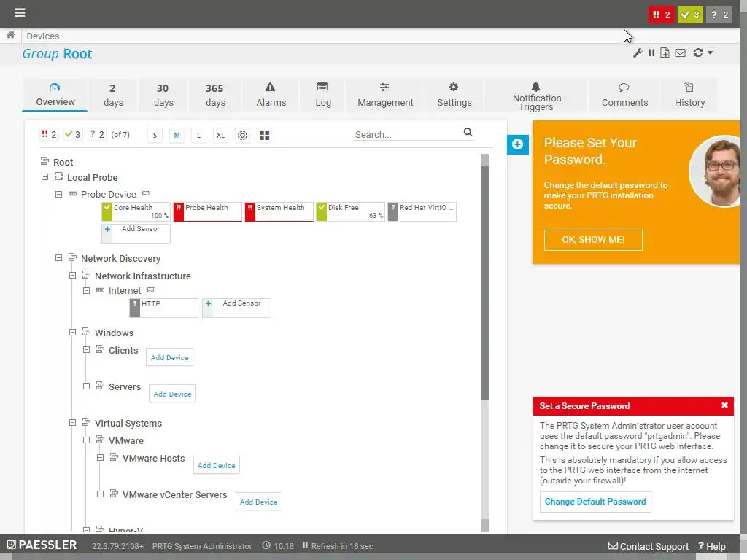The image size is (747, 560).
Task: Open the System Health sensor
Action: point(279,212)
